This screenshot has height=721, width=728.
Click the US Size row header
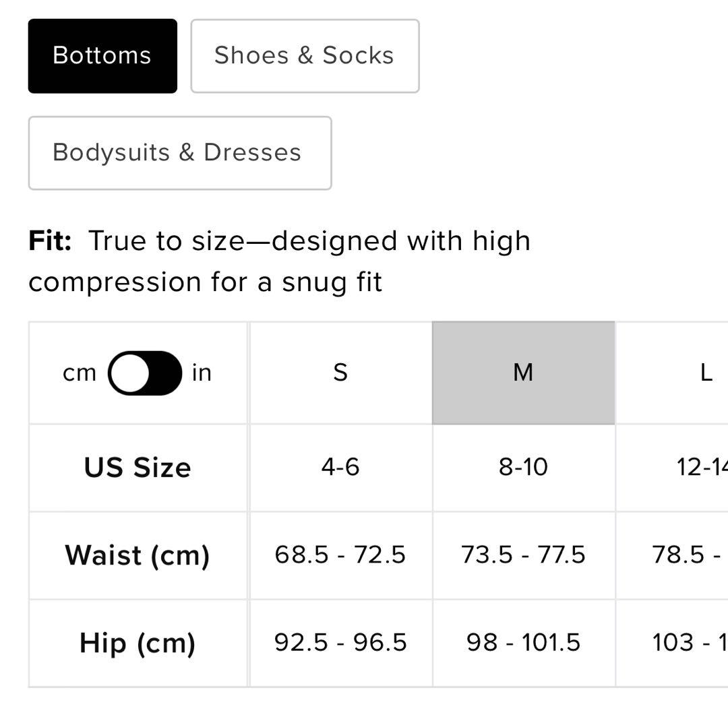pyautogui.click(x=138, y=468)
